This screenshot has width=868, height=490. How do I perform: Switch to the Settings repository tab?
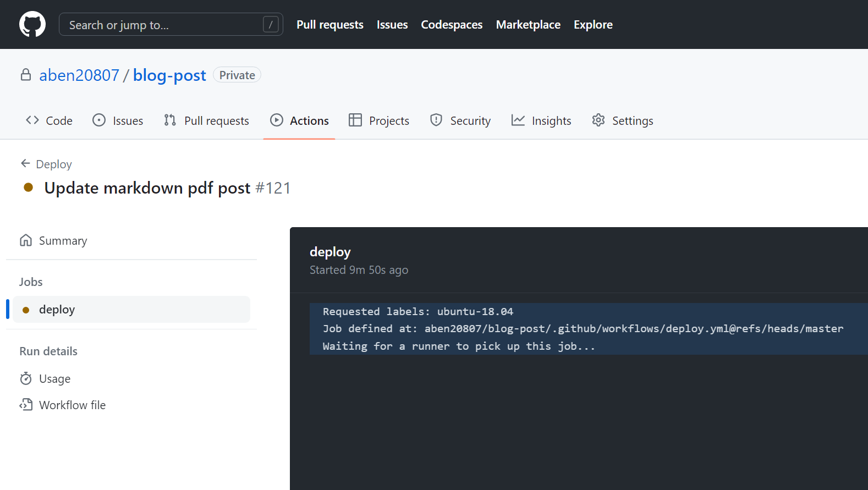(623, 120)
